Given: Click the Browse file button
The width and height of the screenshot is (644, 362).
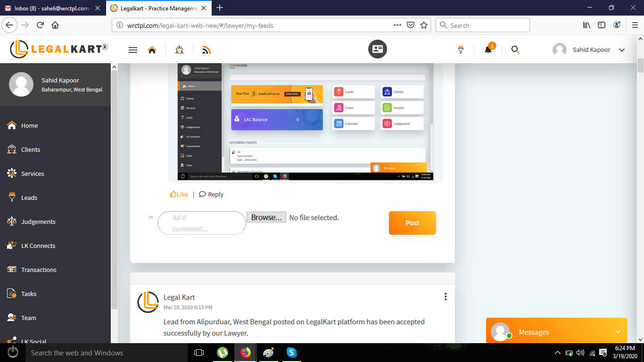Looking at the screenshot, I should (266, 217).
